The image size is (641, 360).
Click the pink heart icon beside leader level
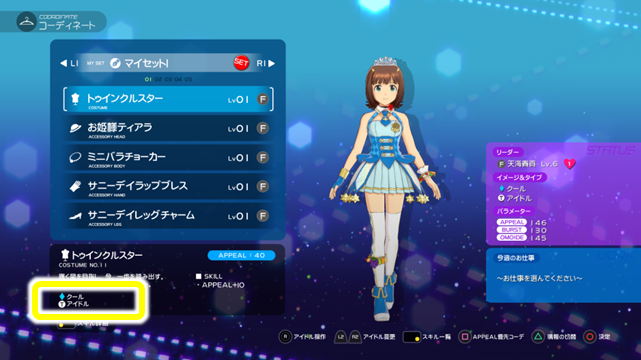click(570, 164)
